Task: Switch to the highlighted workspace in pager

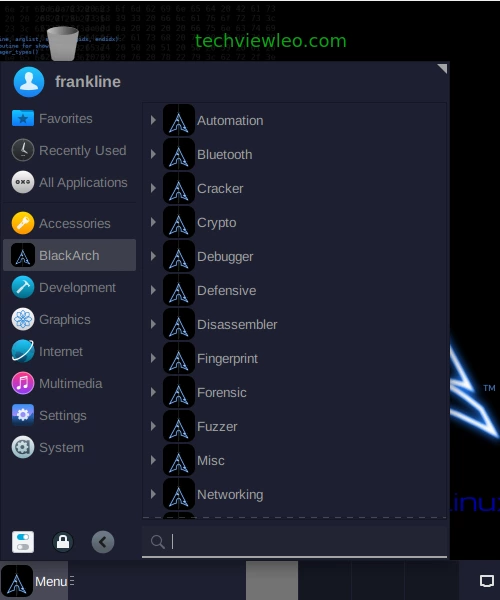Action: 272,580
